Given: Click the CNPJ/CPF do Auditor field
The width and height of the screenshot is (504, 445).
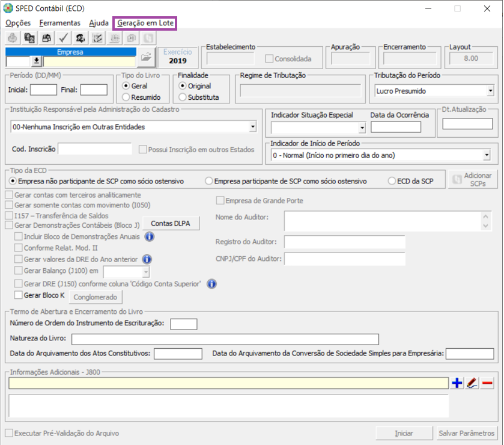Looking at the screenshot, I should (345, 259).
